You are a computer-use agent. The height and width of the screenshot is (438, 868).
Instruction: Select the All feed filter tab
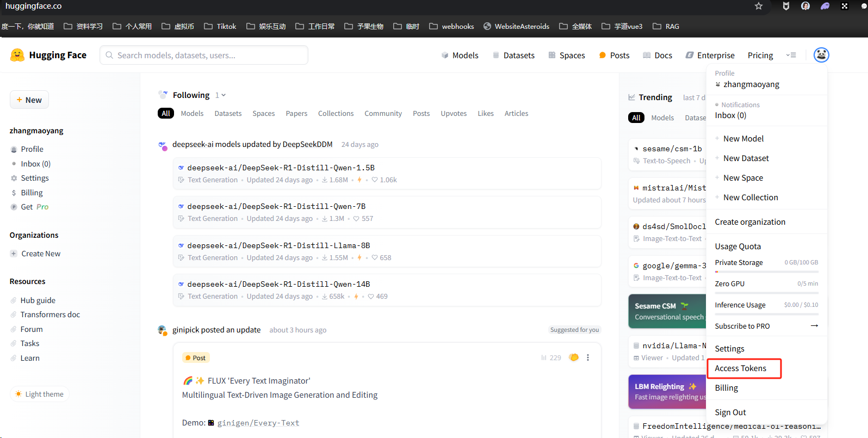[166, 113]
